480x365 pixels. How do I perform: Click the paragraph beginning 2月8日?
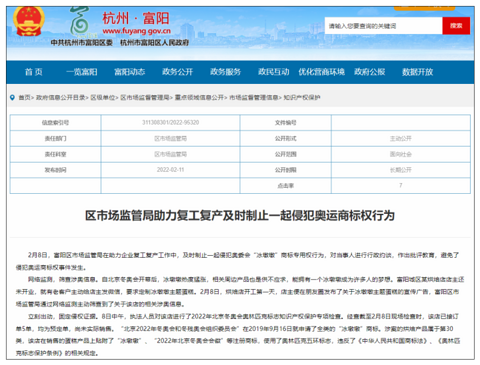pos(238,261)
